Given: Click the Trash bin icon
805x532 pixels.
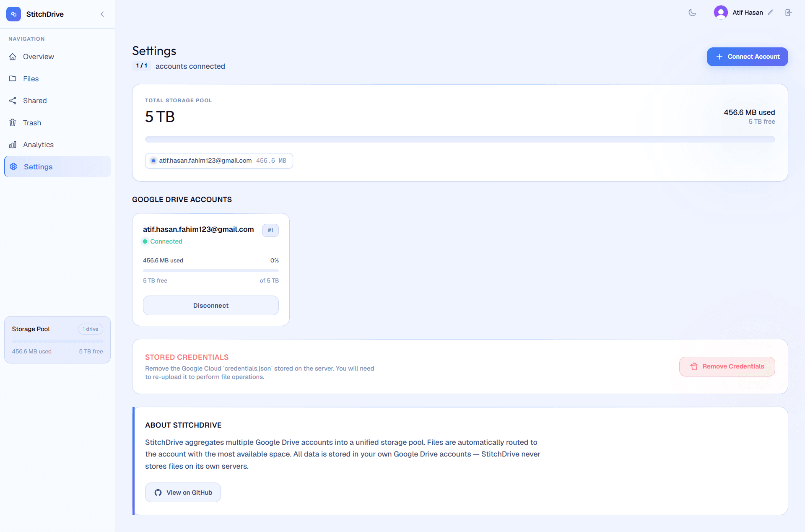Looking at the screenshot, I should pyautogui.click(x=13, y=123).
